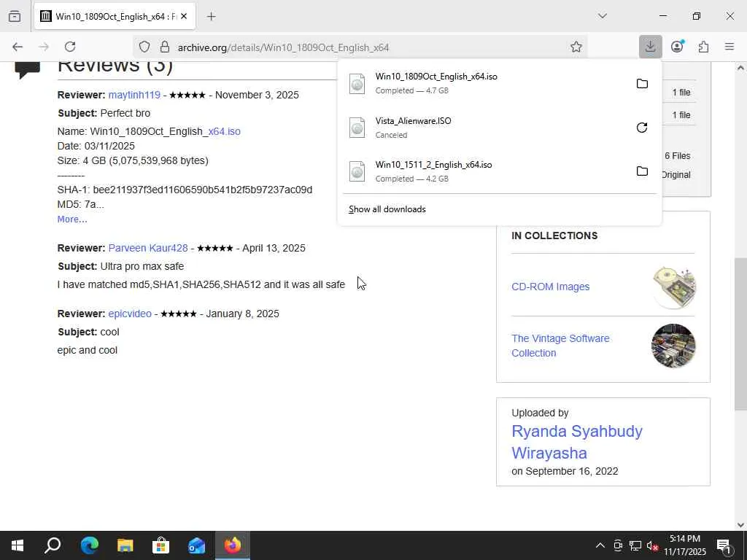Click 'November 3, 2025' review date text
The height and width of the screenshot is (560, 747).
tap(257, 95)
